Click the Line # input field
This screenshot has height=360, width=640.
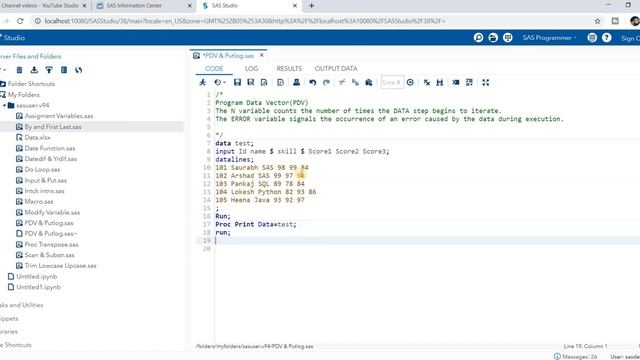[x=392, y=82]
